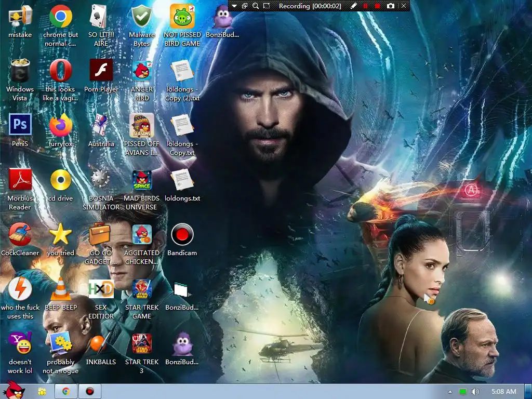Launch 'STAR TREK GAME' Angry Birds icon
The image size is (532, 399).
click(x=141, y=289)
